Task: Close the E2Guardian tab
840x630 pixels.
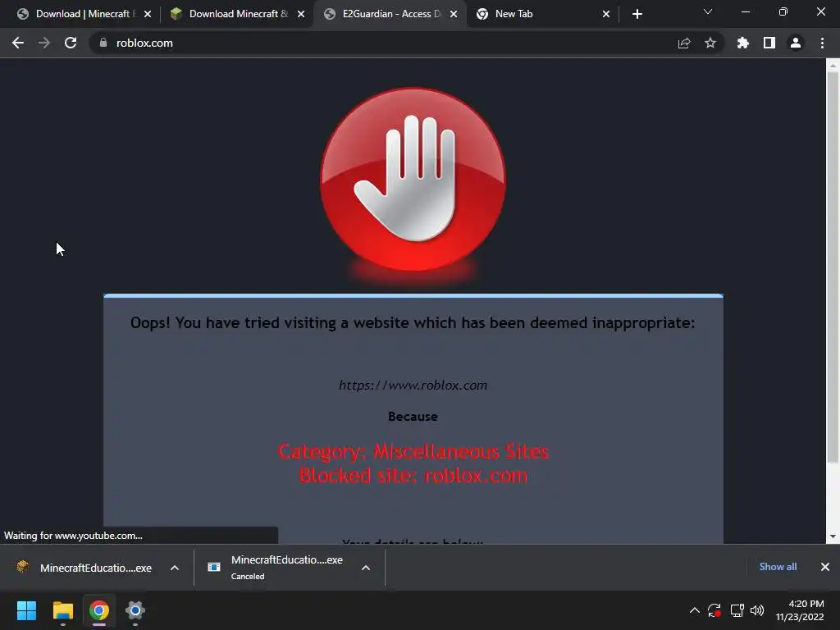Action: pos(454,14)
